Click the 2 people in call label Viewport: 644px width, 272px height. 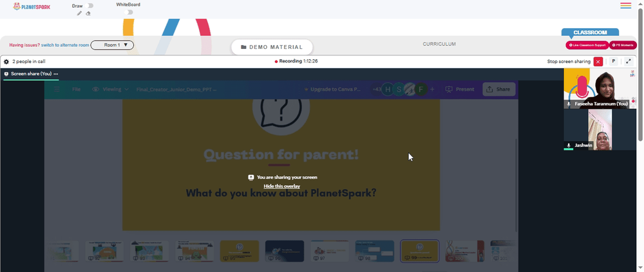click(29, 62)
